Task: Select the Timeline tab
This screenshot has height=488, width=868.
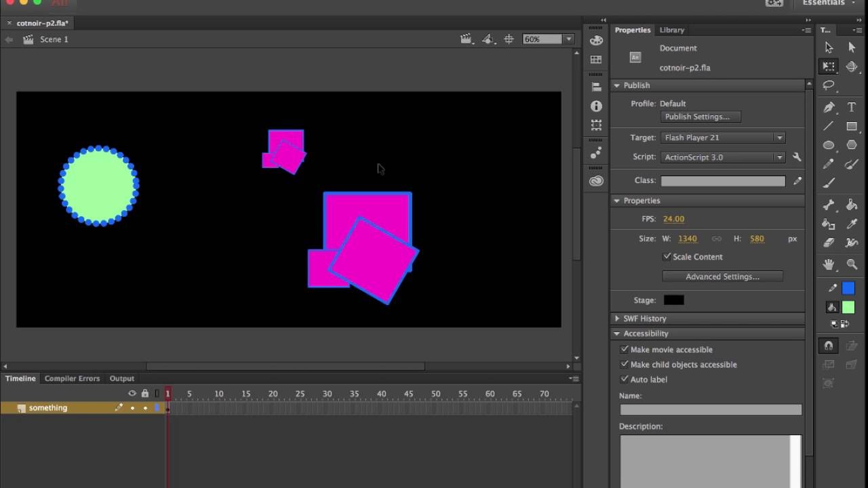Action: click(x=20, y=378)
